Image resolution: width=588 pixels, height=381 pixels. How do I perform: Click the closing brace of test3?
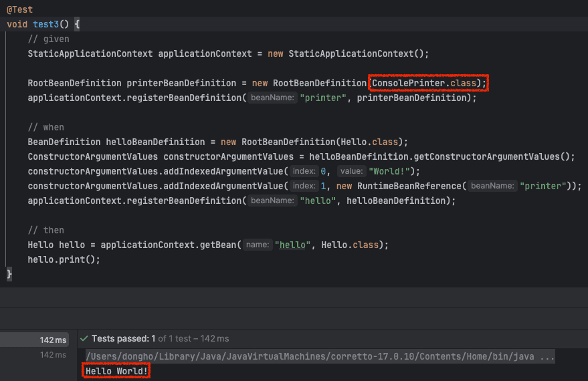tap(9, 274)
